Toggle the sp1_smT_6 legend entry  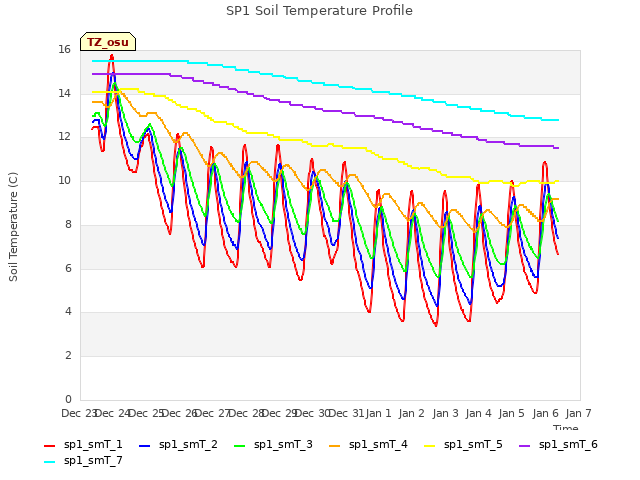[559, 444]
